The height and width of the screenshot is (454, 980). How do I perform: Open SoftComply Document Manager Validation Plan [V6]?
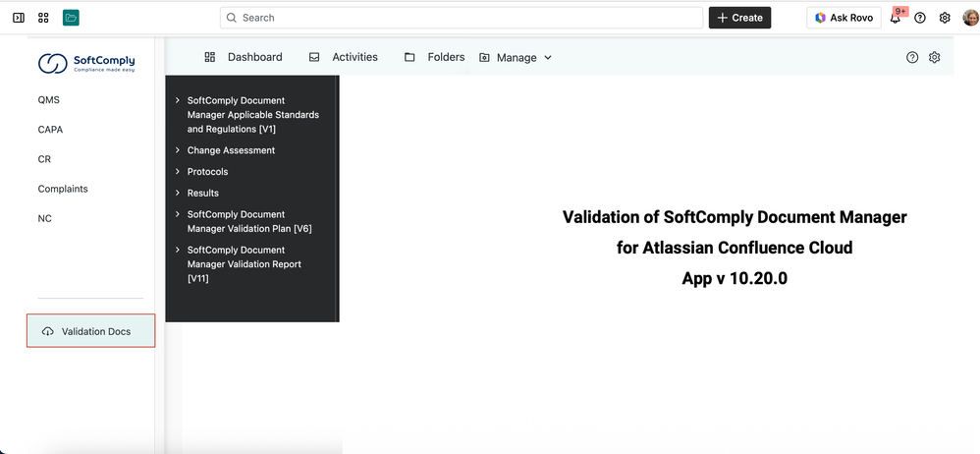click(249, 221)
